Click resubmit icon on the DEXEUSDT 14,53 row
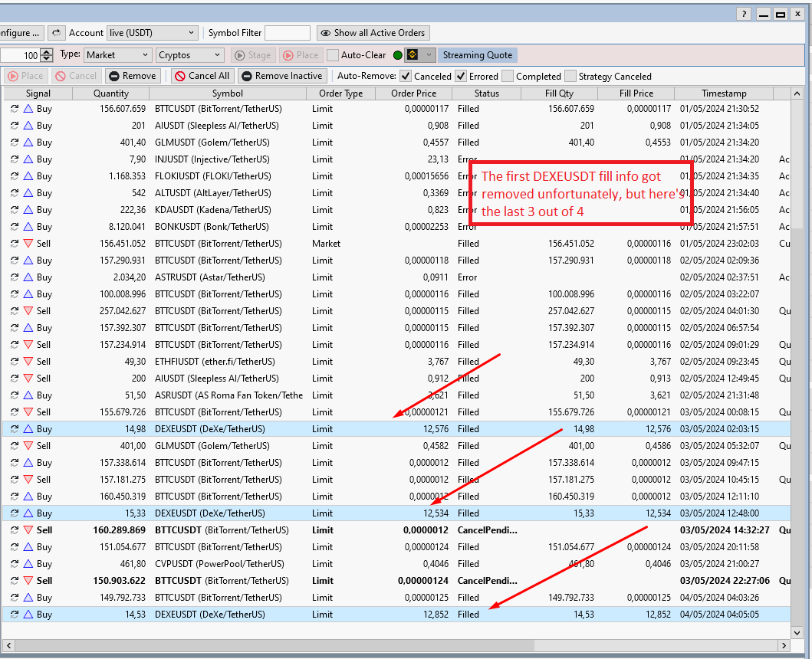Viewport: 812px width, 659px height. coord(14,615)
